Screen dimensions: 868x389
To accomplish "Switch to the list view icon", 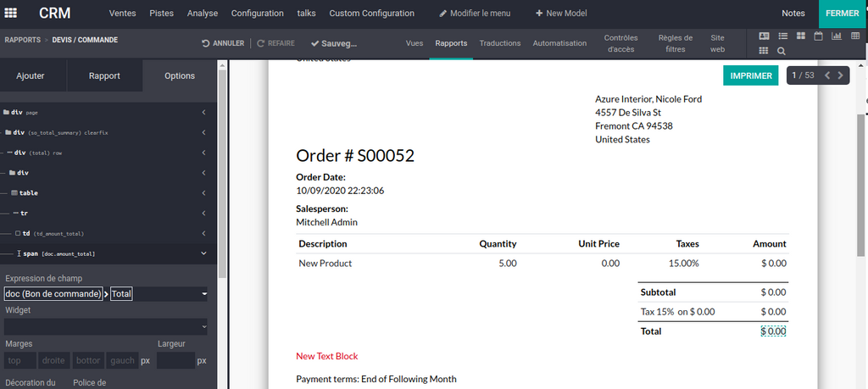I will [x=782, y=36].
